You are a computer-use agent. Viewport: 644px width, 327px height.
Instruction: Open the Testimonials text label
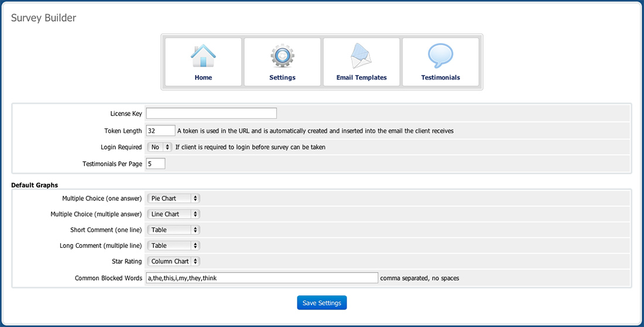pos(440,77)
